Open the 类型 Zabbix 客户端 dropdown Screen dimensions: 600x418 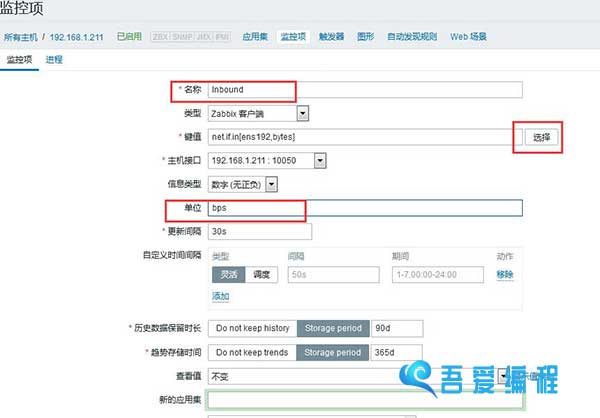pyautogui.click(x=258, y=114)
